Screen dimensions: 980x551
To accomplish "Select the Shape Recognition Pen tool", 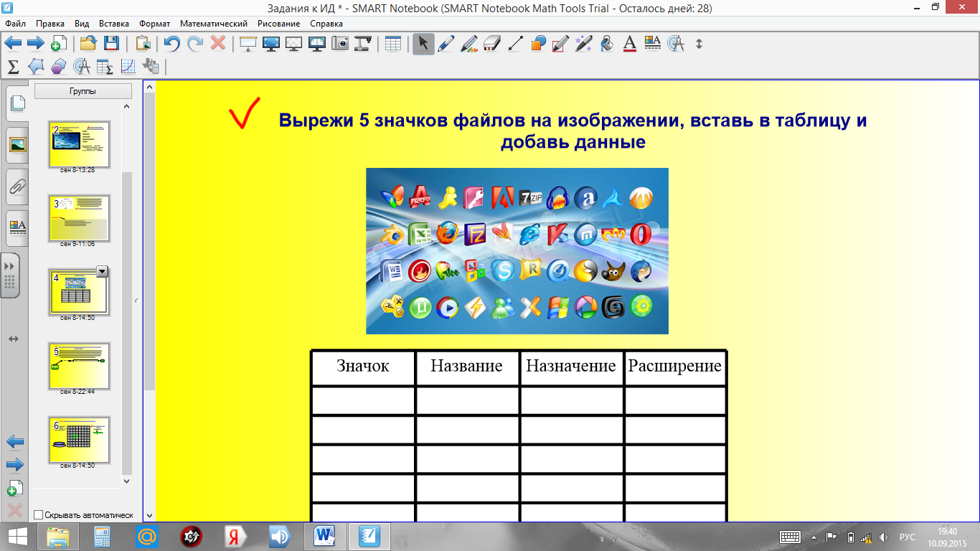I will point(561,43).
